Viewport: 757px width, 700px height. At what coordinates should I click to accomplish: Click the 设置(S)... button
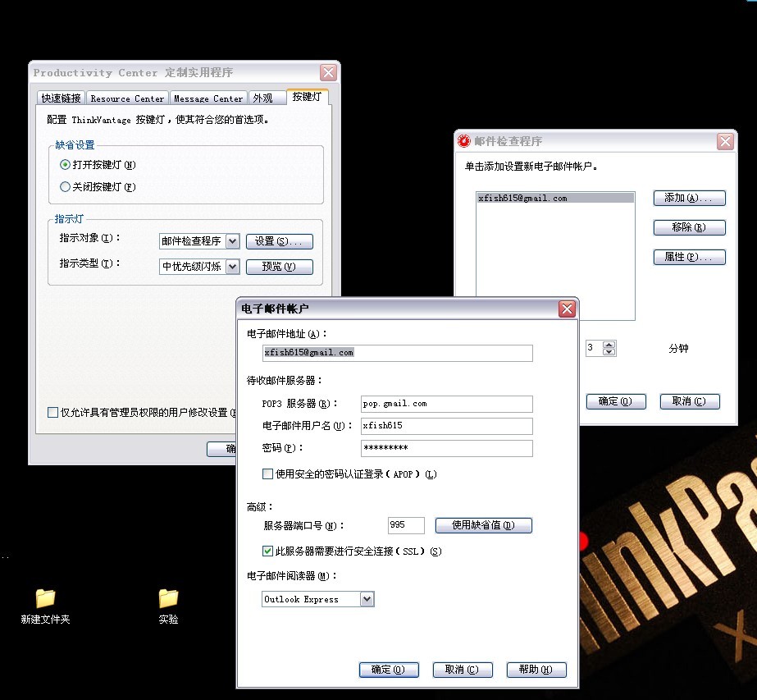pos(280,241)
